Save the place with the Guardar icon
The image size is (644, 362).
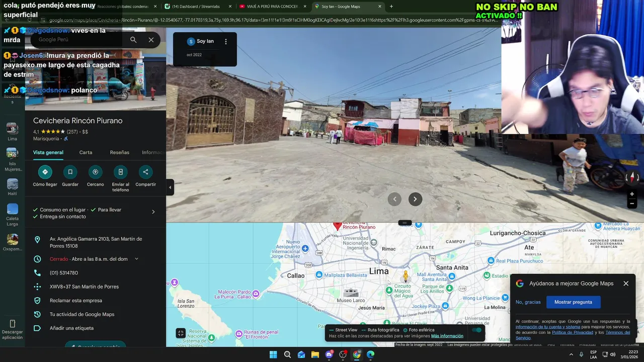70,172
